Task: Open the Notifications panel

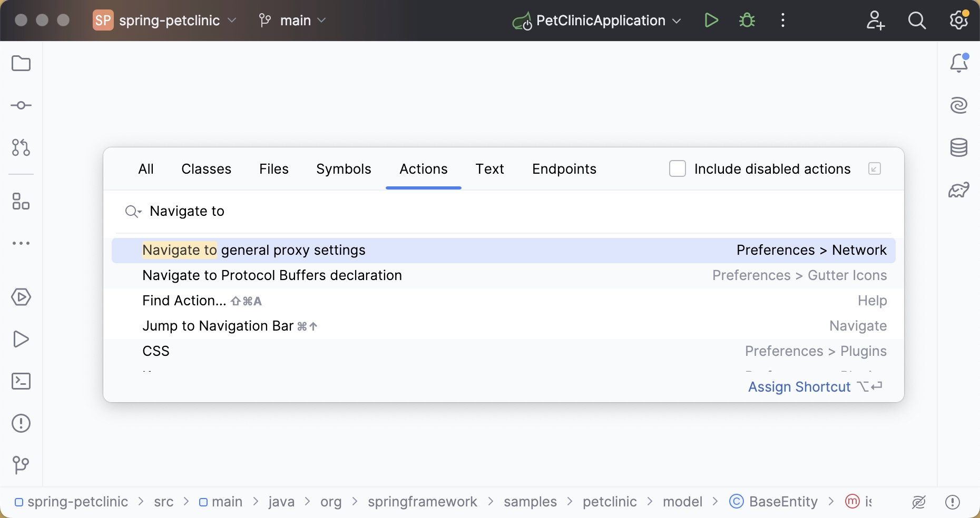Action: click(959, 63)
